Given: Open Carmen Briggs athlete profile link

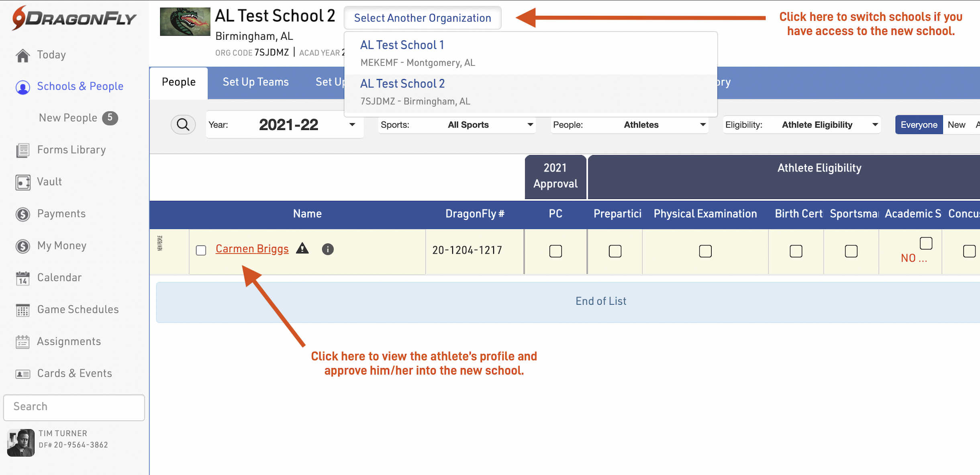Looking at the screenshot, I should pos(252,249).
